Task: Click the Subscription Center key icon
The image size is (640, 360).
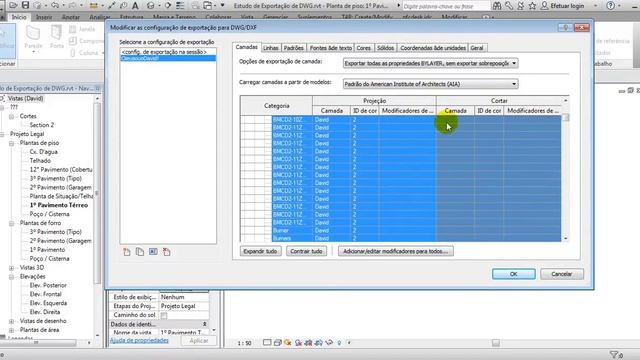Action: pos(509,6)
